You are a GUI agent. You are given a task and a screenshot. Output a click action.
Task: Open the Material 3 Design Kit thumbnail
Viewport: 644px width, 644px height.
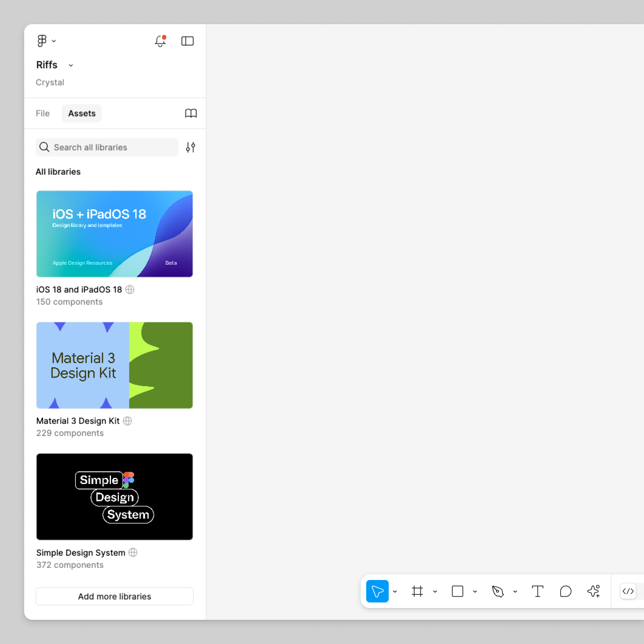pos(115,365)
